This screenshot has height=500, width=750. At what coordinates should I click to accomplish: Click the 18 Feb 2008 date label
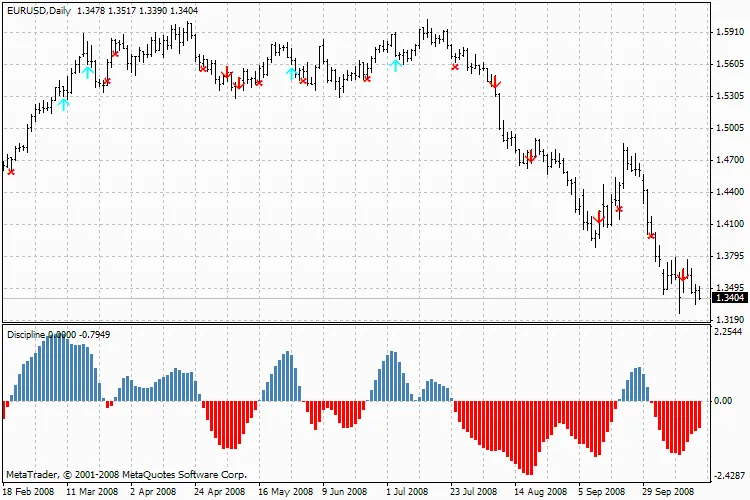coord(26,492)
